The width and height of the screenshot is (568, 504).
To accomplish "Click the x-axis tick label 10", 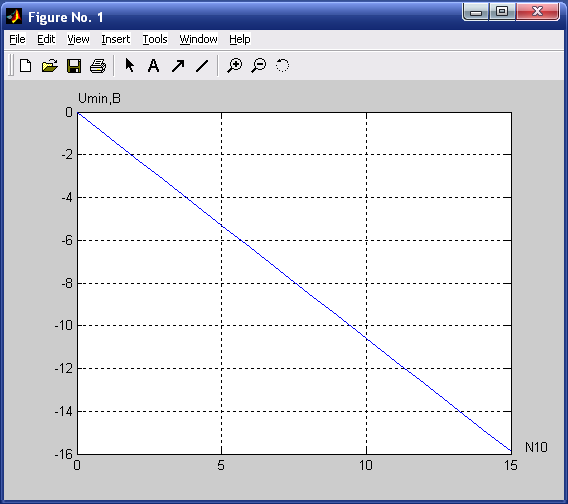I will (366, 465).
